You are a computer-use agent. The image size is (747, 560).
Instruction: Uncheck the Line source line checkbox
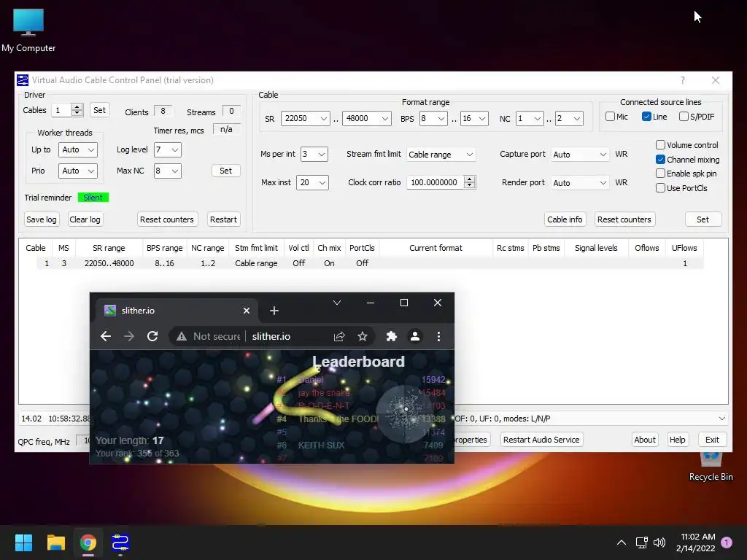pos(646,116)
